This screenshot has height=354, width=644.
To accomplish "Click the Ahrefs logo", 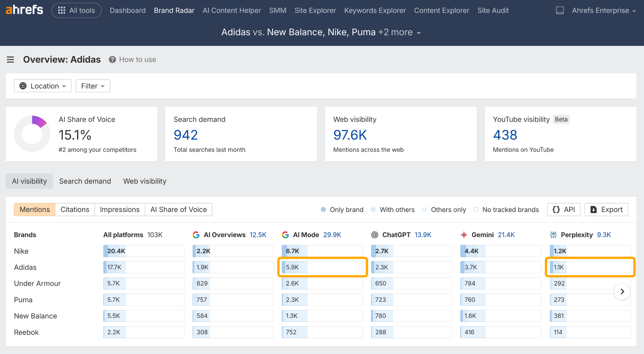I will [x=25, y=10].
